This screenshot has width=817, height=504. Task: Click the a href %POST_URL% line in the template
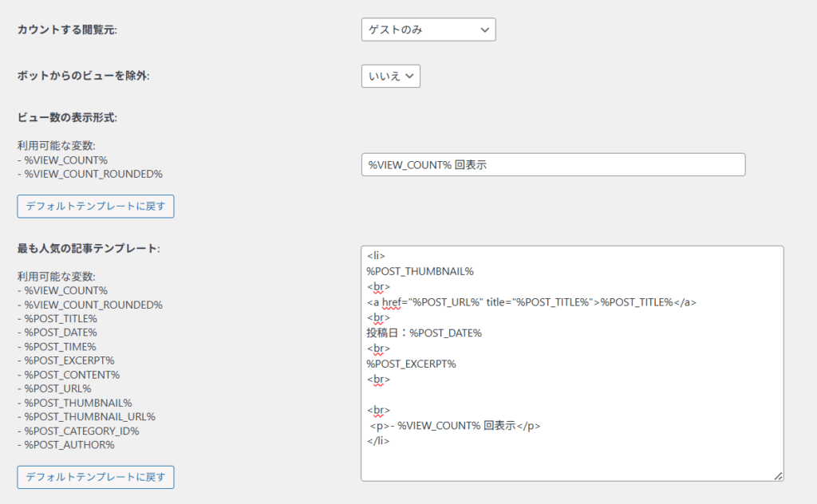click(531, 301)
